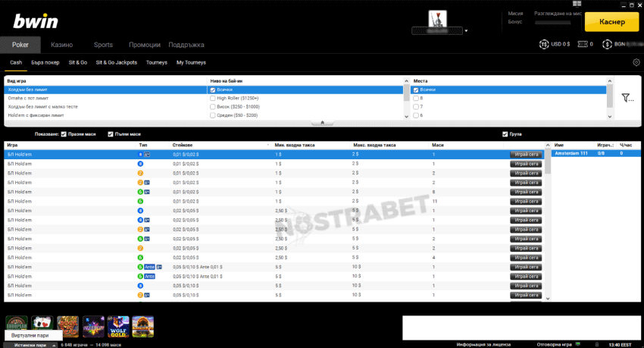644x348 pixels.
Task: Click the BGN balance coin icon
Action: 607,44
